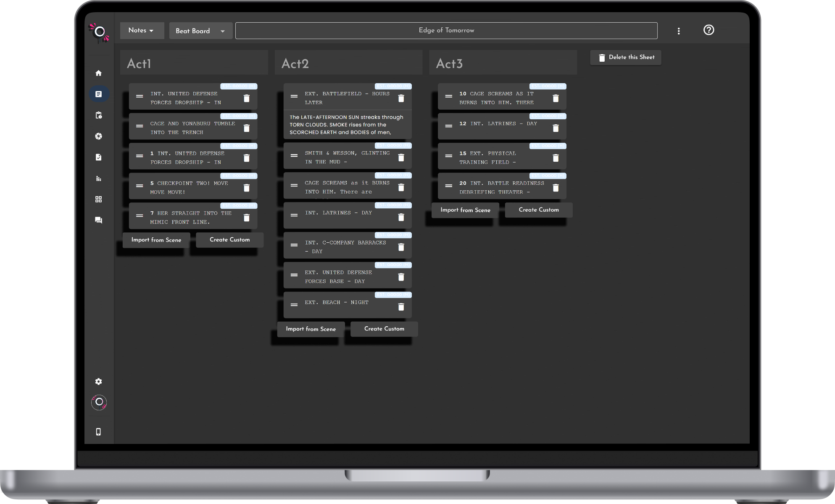Click the help question mark icon

(709, 30)
